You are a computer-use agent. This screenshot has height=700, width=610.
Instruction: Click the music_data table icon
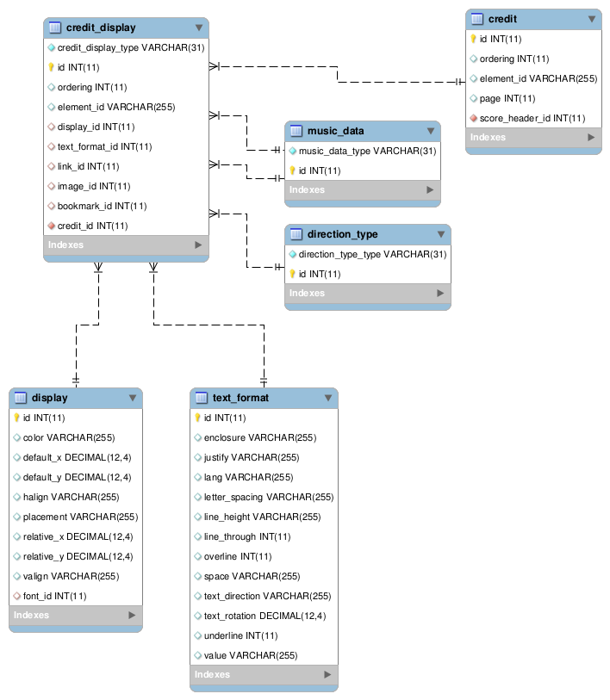click(x=296, y=131)
